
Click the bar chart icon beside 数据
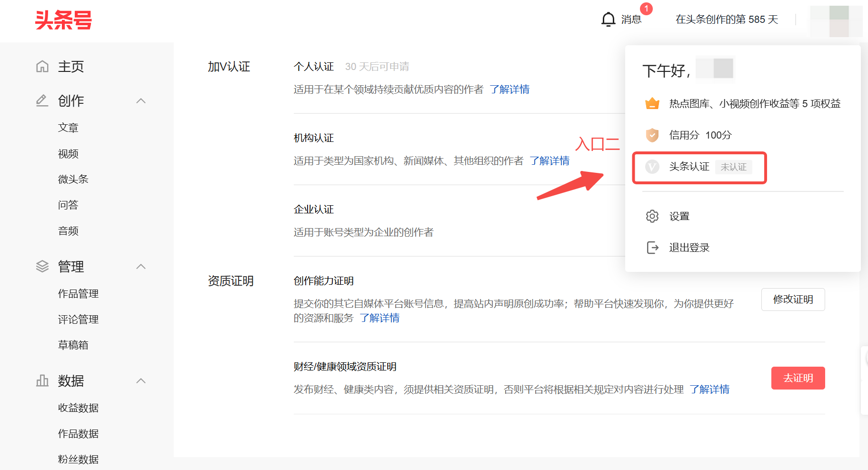[x=42, y=380]
